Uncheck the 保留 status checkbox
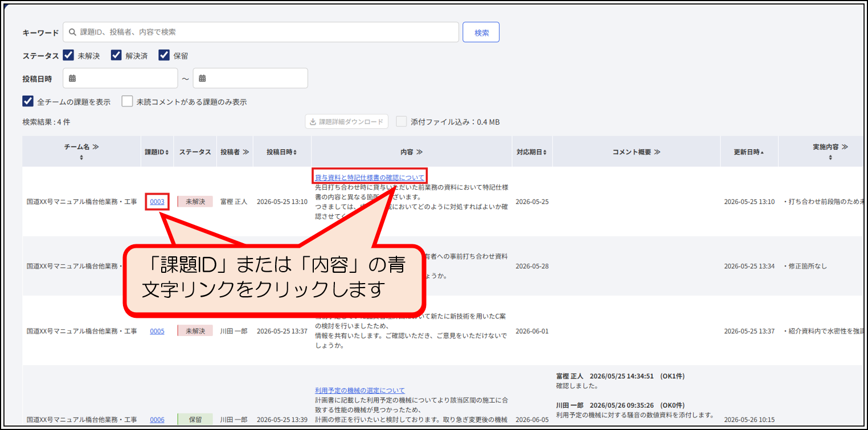This screenshot has height=430, width=868. click(x=164, y=55)
